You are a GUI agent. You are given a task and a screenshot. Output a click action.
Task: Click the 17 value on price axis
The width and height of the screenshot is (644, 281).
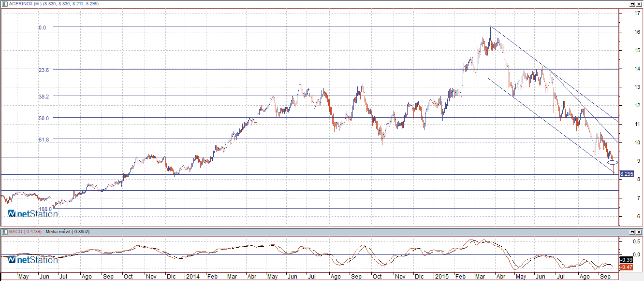(x=638, y=14)
